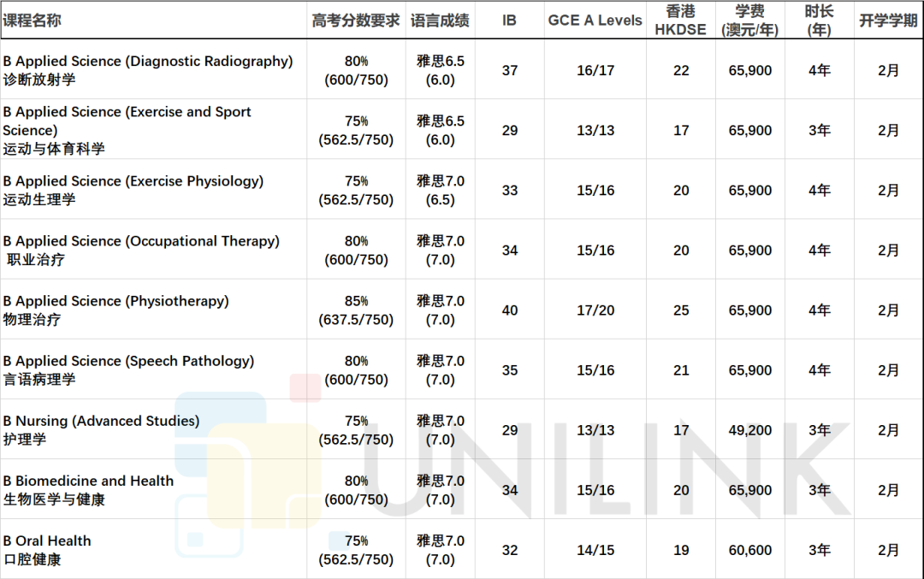The width and height of the screenshot is (924, 579).
Task: Click the 3年 duration for Exercise and Sport Science
Action: pyautogui.click(x=819, y=130)
